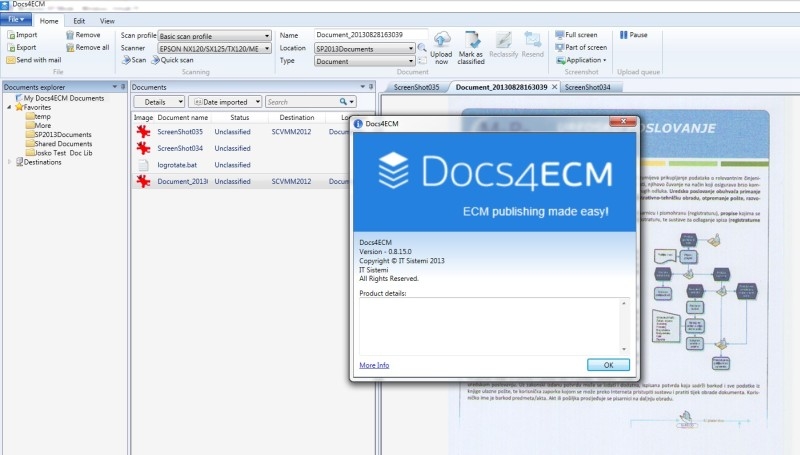Expand the Destinations tree node
This screenshot has width=800, height=455.
(x=9, y=162)
